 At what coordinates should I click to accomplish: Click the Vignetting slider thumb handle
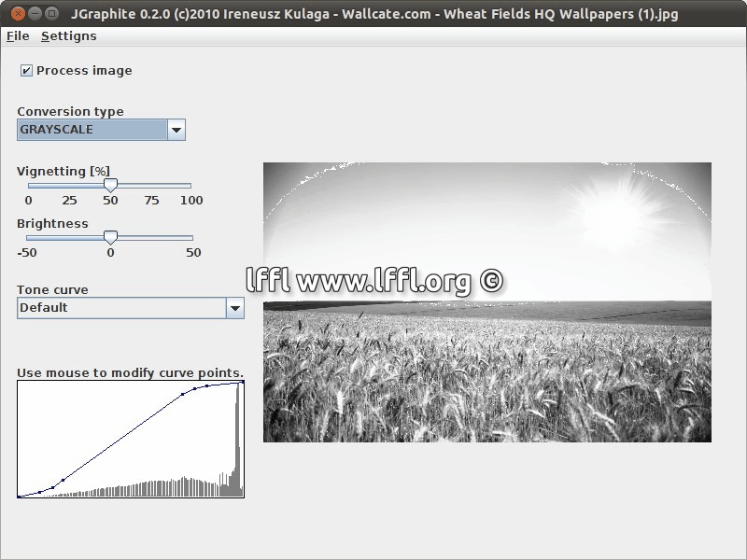coord(110,185)
